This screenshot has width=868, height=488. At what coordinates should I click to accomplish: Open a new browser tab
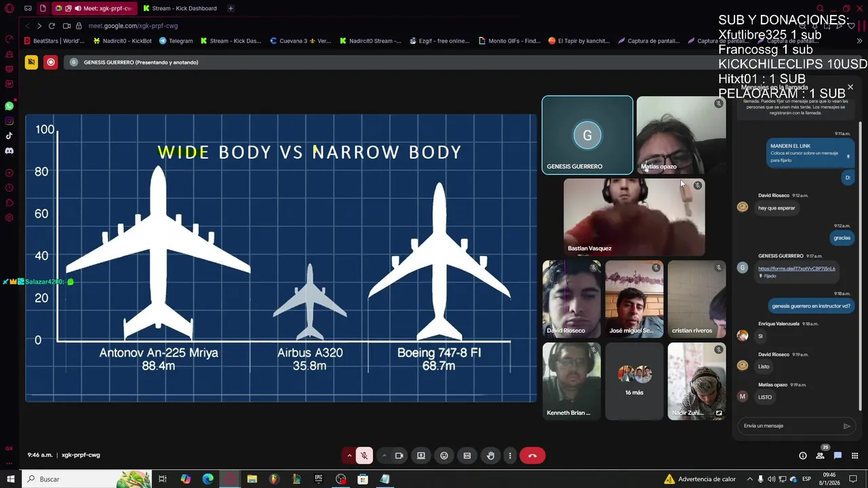231,8
